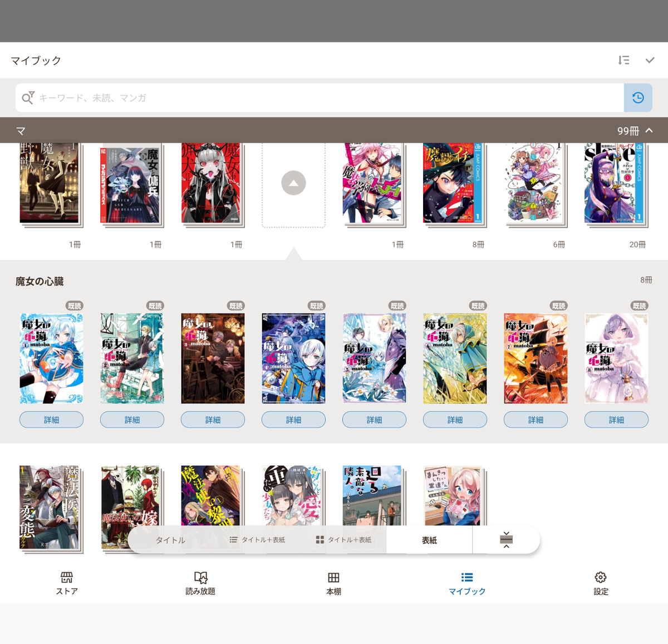This screenshot has width=668, height=644.
Task: Open 魔女の心臓 volume 6 cover
Action: tap(455, 358)
